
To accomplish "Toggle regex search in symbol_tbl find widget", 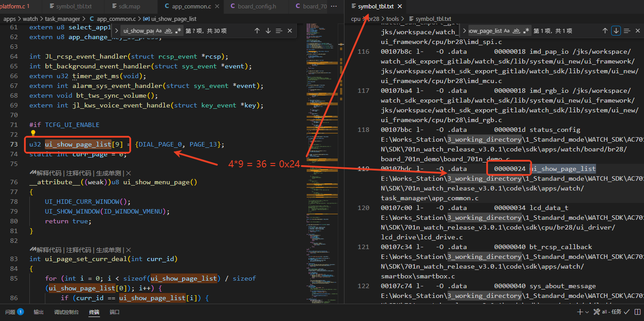I will click(x=526, y=31).
